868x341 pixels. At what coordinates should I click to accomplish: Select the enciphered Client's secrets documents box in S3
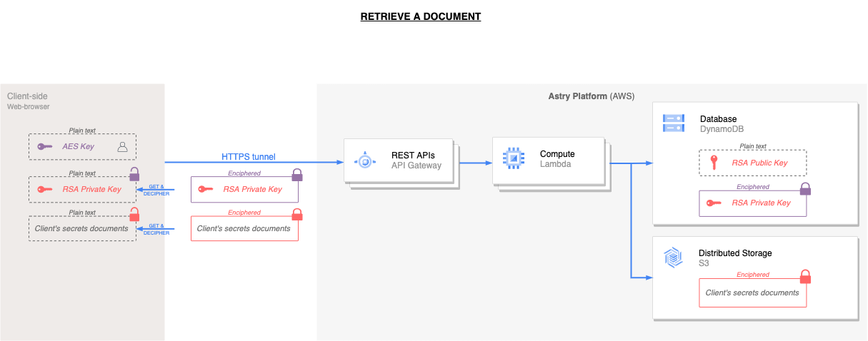[x=752, y=293]
